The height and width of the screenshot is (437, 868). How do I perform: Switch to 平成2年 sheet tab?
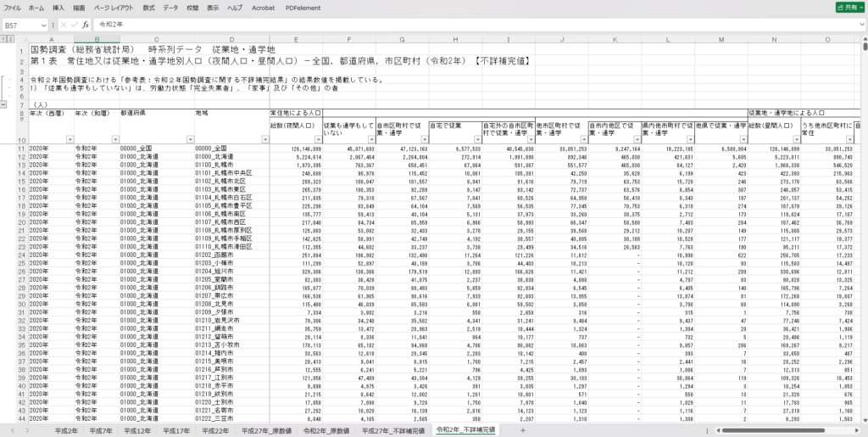click(x=66, y=430)
